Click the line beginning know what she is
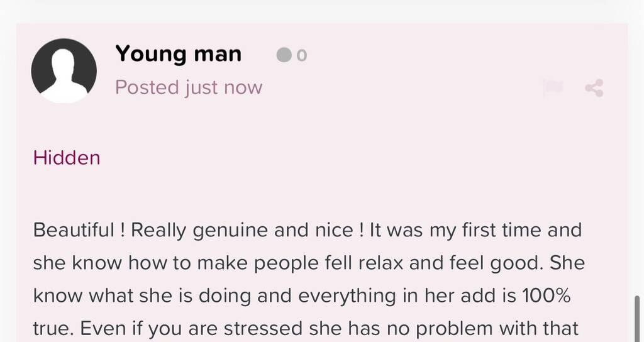 (302, 296)
